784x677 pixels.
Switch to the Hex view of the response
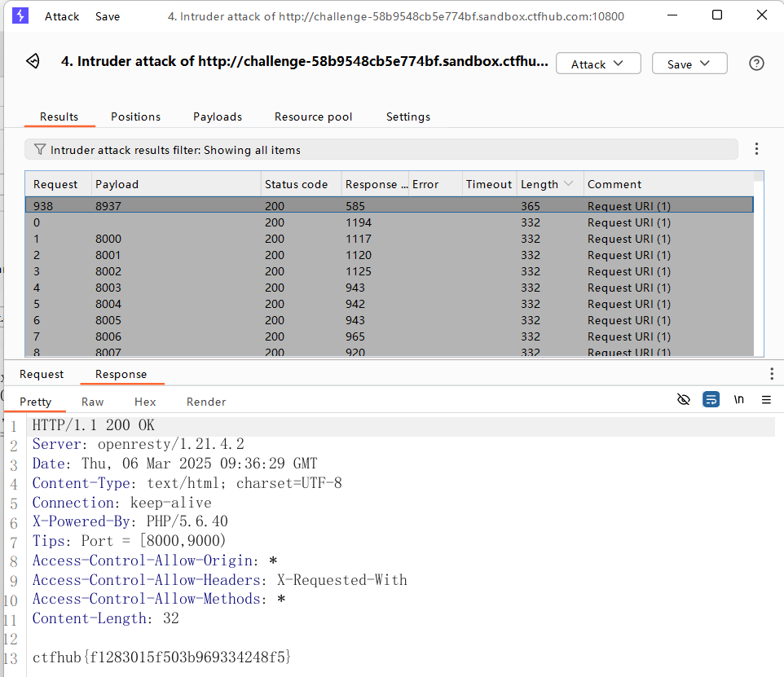pyautogui.click(x=145, y=401)
